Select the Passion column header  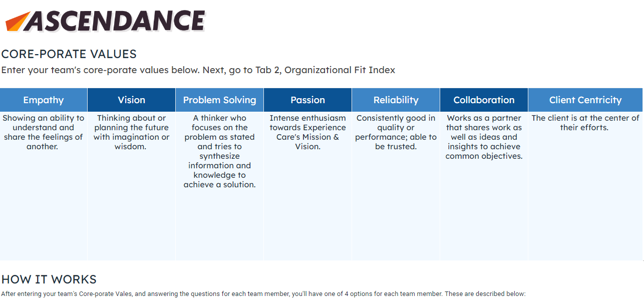coord(307,100)
